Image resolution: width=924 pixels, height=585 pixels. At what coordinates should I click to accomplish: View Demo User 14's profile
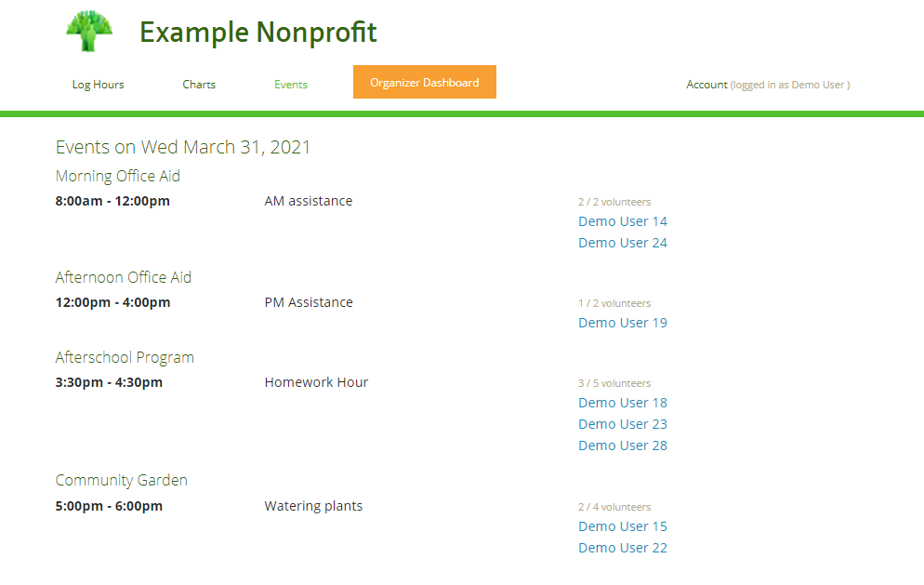(623, 221)
